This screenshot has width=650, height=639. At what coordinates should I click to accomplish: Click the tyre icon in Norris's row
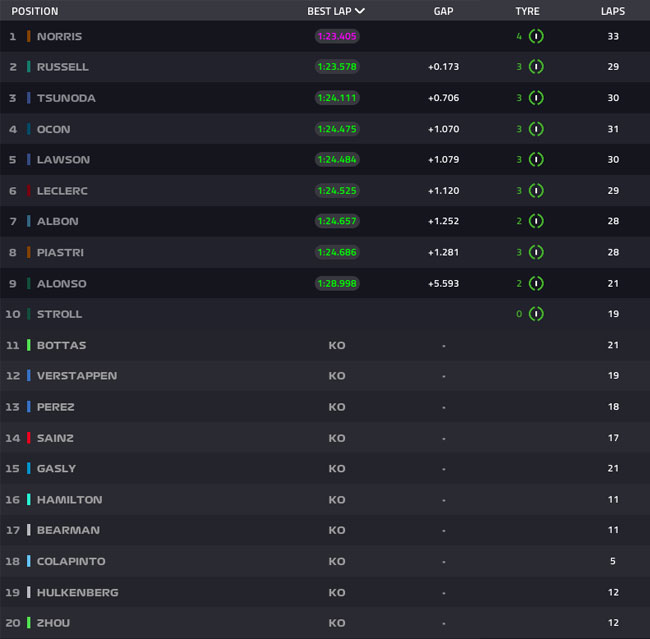click(536, 36)
